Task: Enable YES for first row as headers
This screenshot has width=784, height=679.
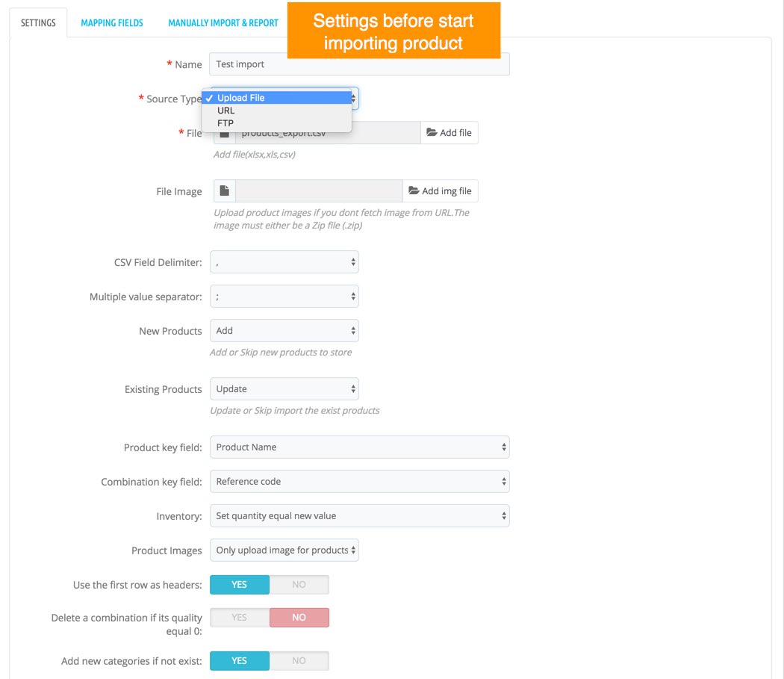Action: 239,585
